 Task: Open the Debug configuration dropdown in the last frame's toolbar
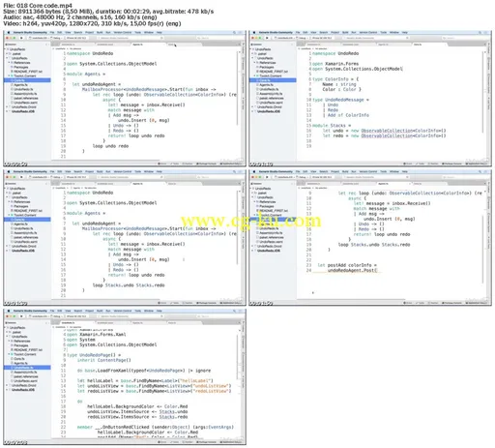[57, 316]
